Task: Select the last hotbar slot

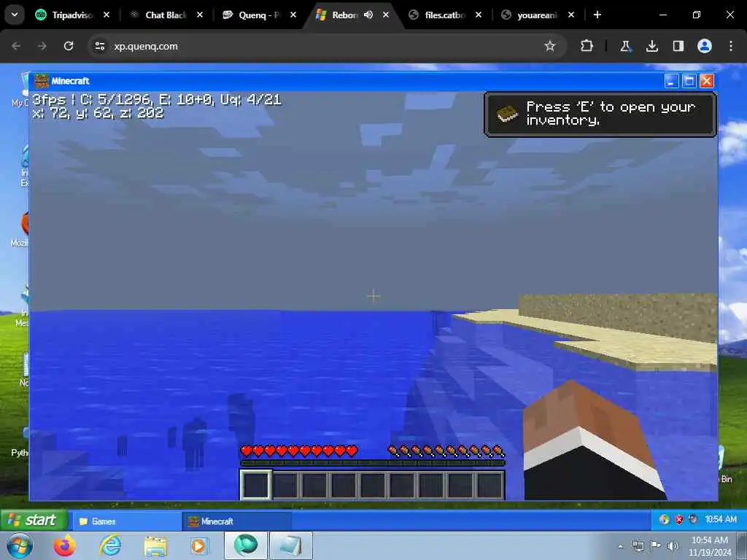Action: 489,485
